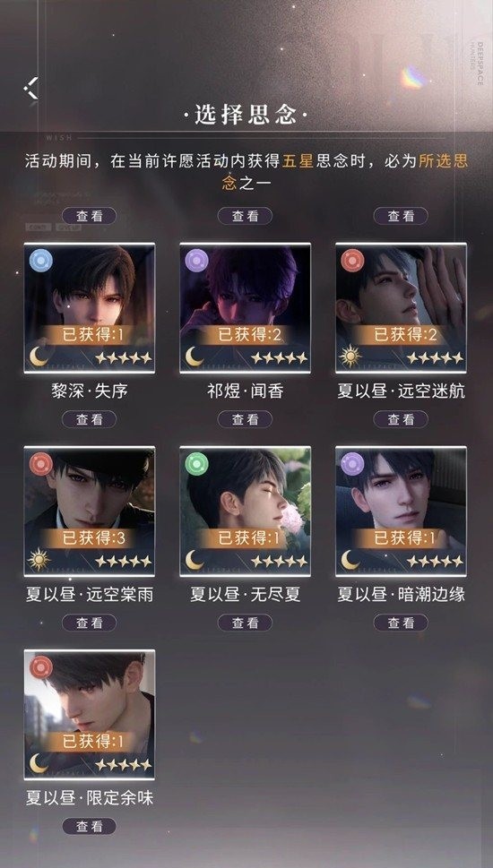Click 查看 under 夏以昼·限定余味
This screenshot has width=493, height=868.
pos(89,826)
